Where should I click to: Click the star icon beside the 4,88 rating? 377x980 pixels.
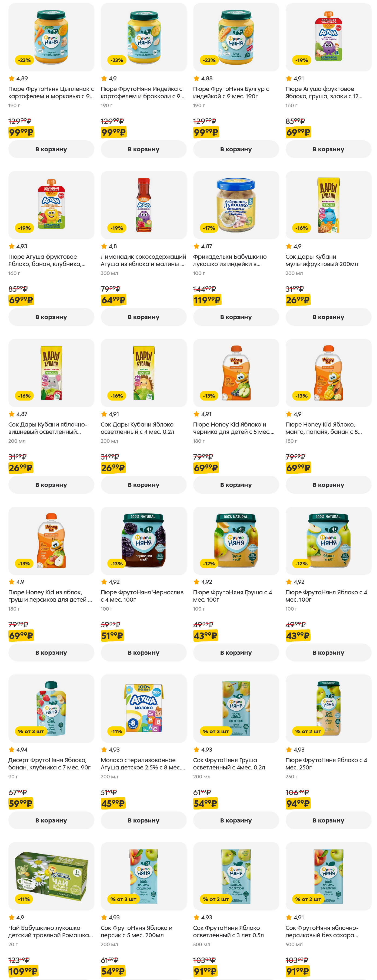click(x=196, y=78)
